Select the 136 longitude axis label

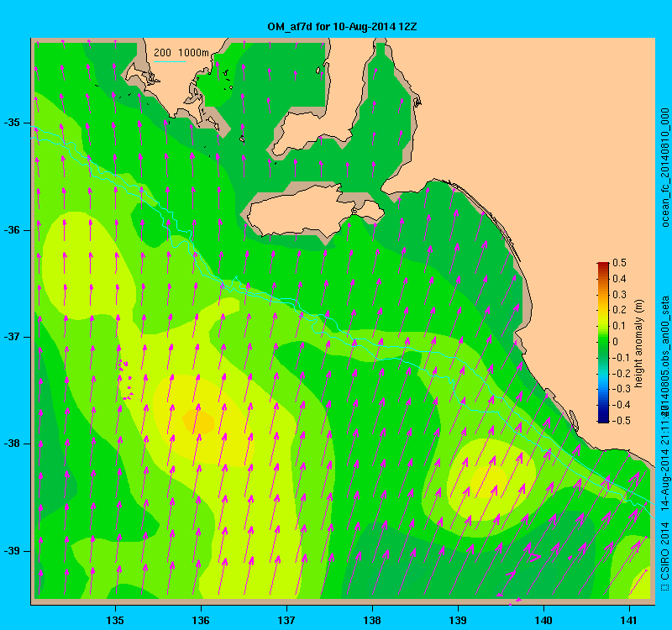click(201, 621)
